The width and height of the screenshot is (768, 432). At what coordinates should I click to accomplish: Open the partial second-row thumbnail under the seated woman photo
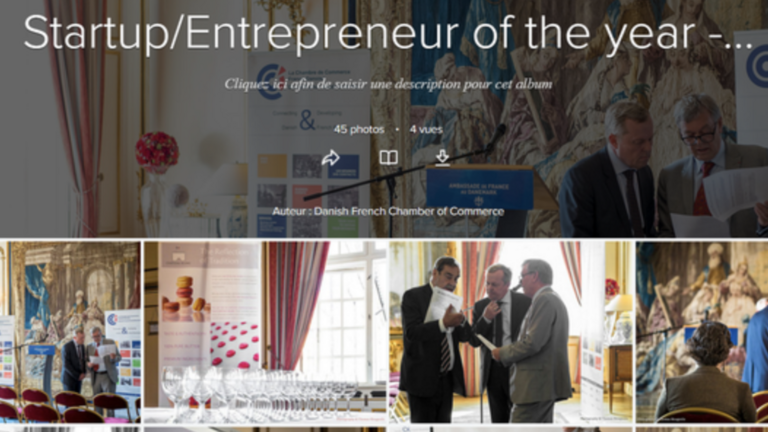point(702,429)
